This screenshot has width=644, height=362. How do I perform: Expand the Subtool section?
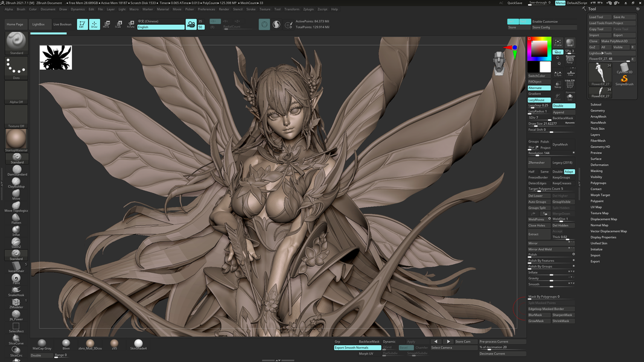click(596, 104)
